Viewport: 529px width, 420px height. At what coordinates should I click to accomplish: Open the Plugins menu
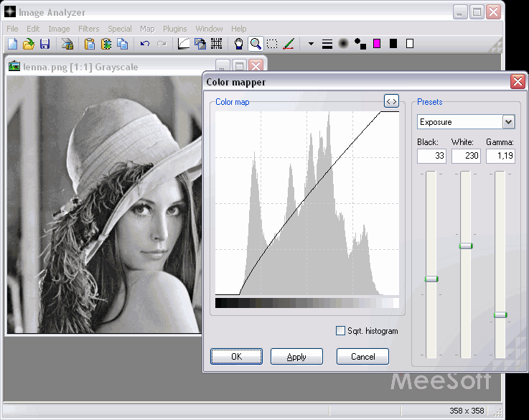point(174,29)
